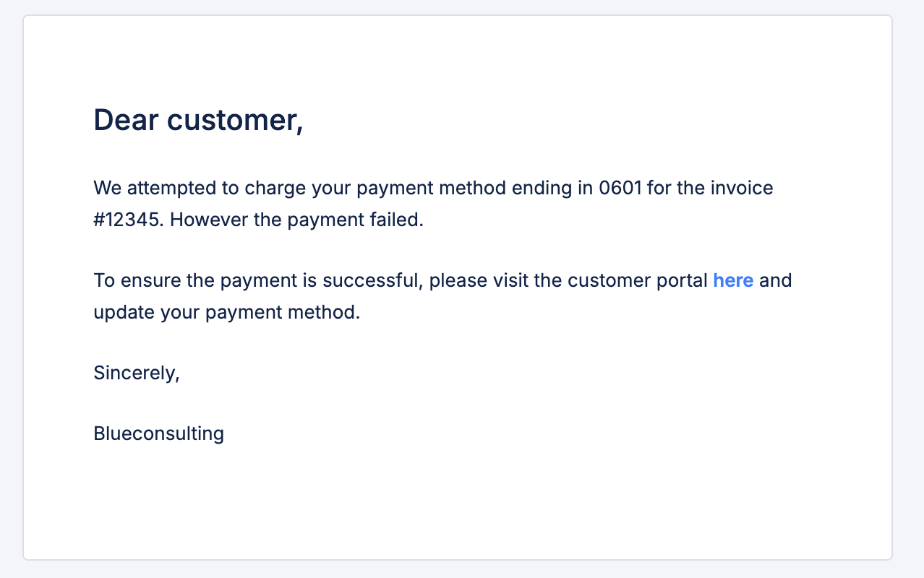Click the "Sincerely," closing line

point(137,373)
